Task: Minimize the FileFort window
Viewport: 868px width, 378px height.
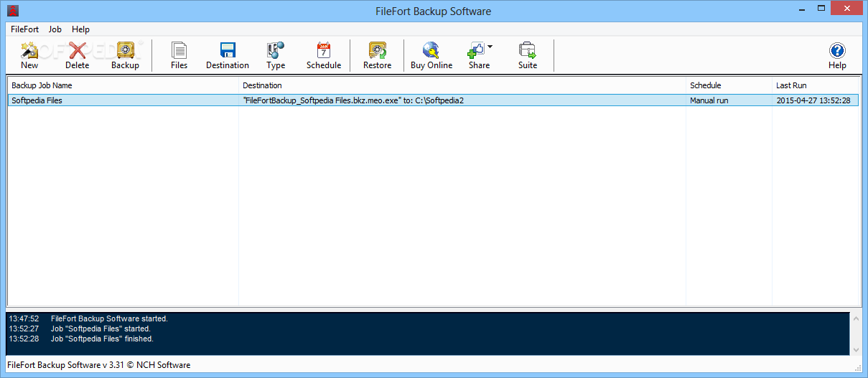Action: [x=803, y=10]
